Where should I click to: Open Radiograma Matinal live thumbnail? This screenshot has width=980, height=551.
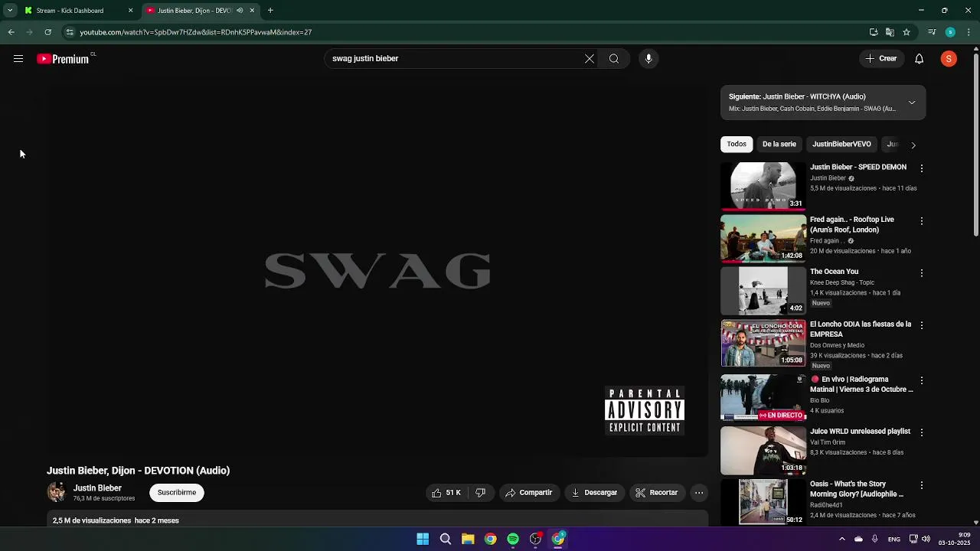click(763, 398)
